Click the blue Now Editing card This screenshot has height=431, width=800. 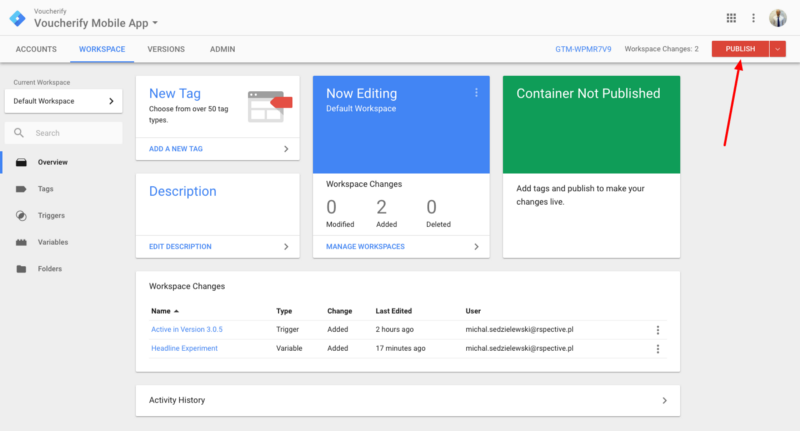click(401, 125)
